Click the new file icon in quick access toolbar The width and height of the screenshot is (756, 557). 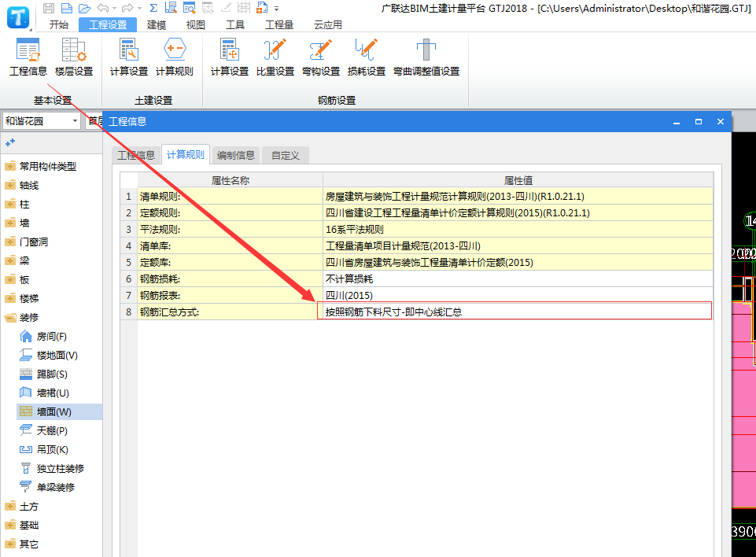67,8
